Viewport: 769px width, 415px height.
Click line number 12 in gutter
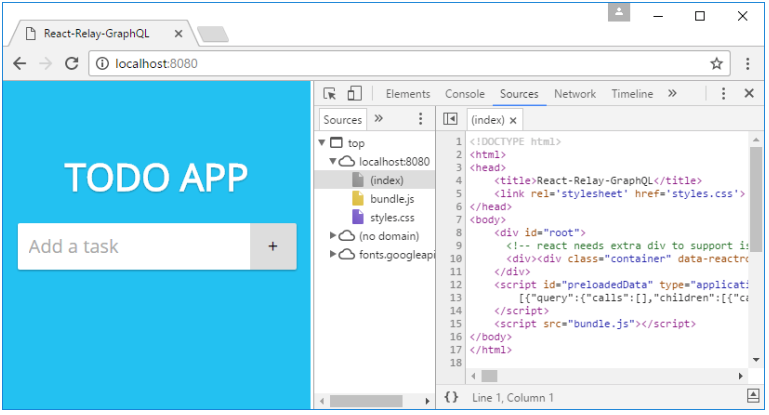456,285
